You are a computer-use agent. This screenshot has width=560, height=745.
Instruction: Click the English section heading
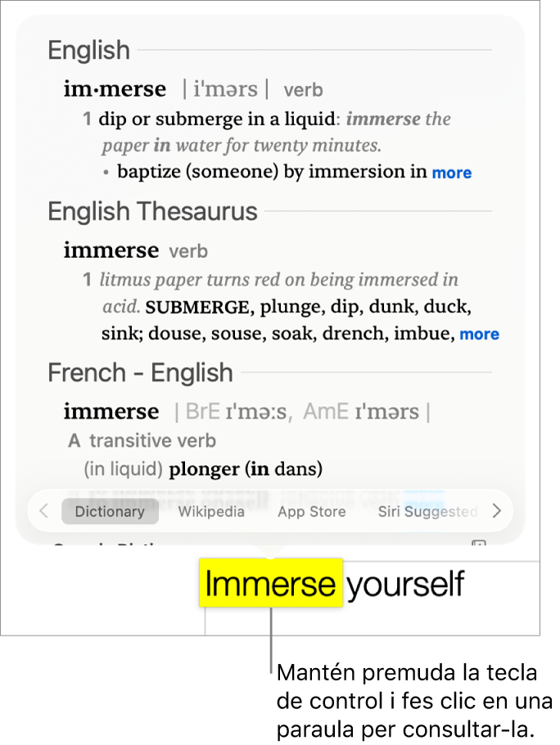88,51
